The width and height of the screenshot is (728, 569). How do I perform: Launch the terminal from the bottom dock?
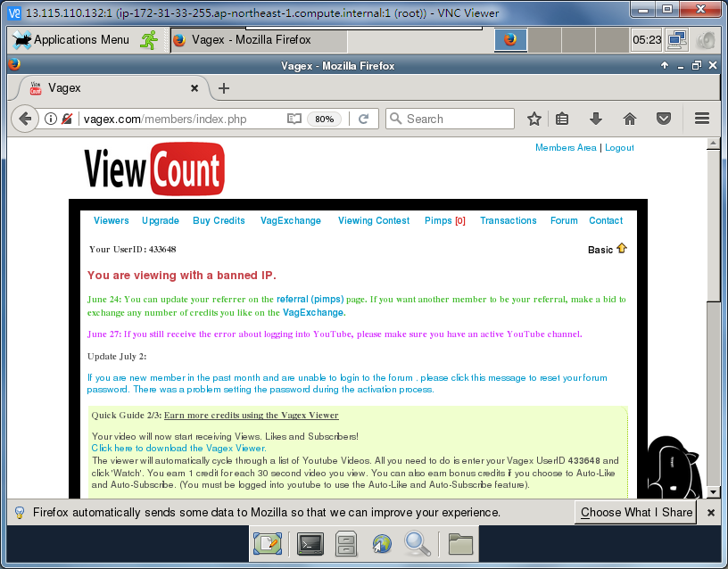point(310,543)
